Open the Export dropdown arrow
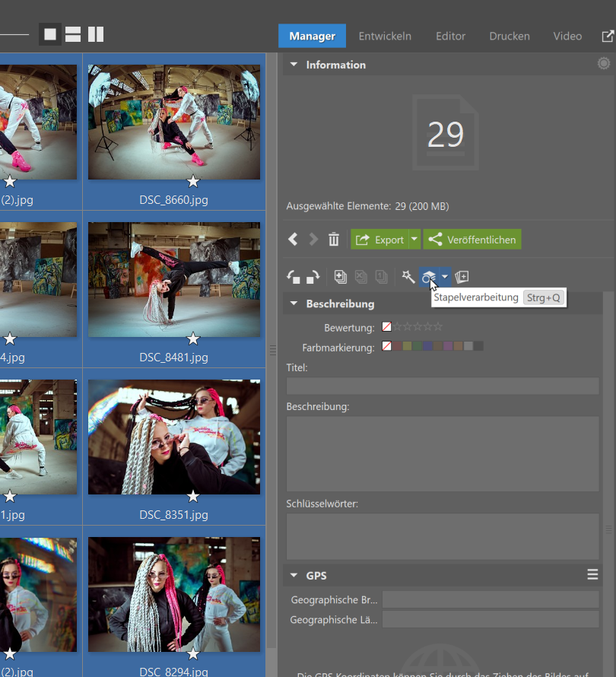Image resolution: width=616 pixels, height=677 pixels. [414, 240]
